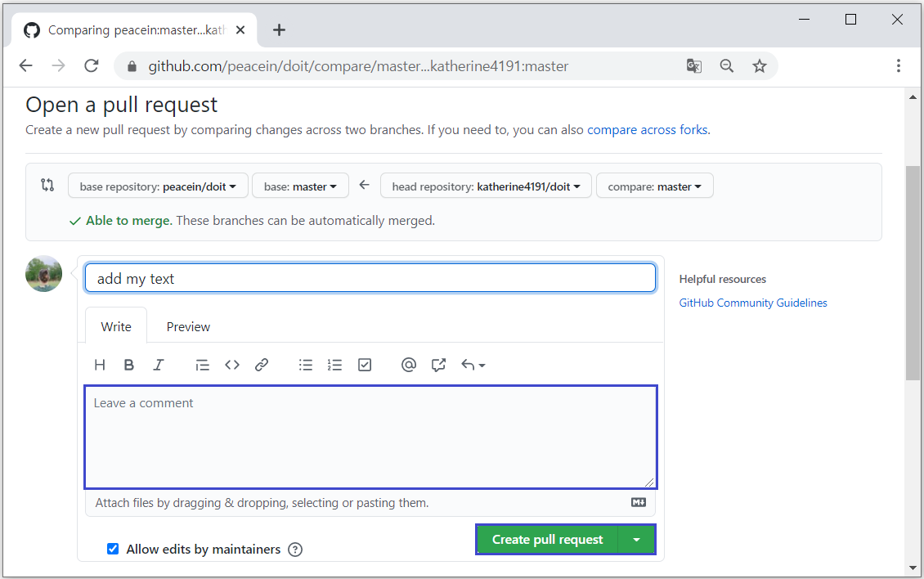924x579 pixels.
Task: Open browser translate page icon
Action: tap(694, 65)
